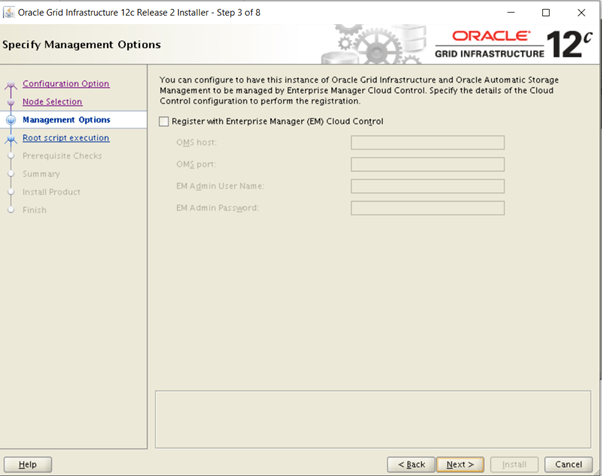Click the Configuration Option step bullet icon

(11, 85)
